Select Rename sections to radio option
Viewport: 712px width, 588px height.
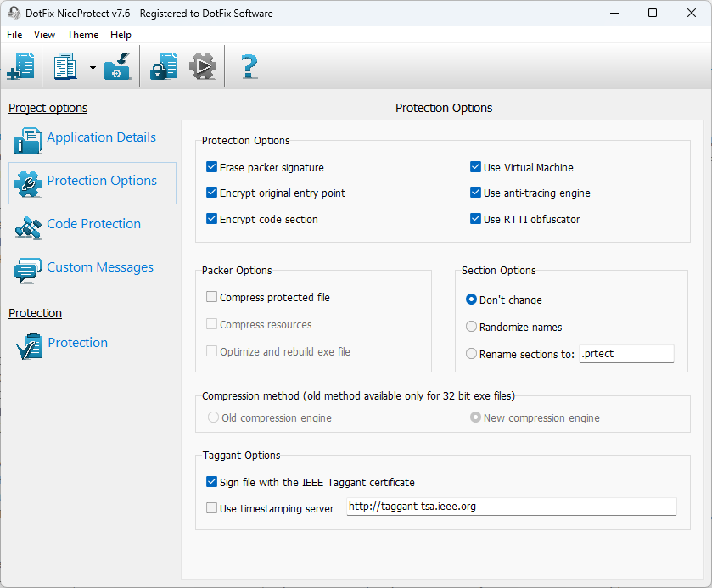(x=471, y=354)
